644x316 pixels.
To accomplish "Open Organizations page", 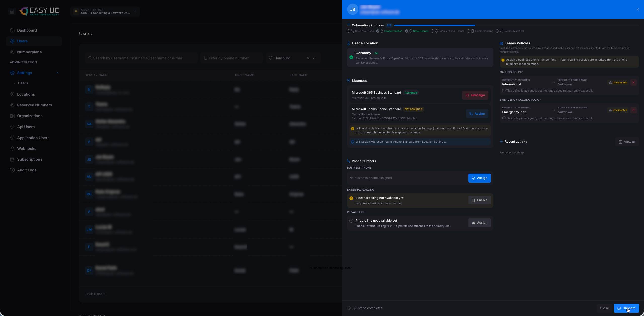I will (30, 116).
